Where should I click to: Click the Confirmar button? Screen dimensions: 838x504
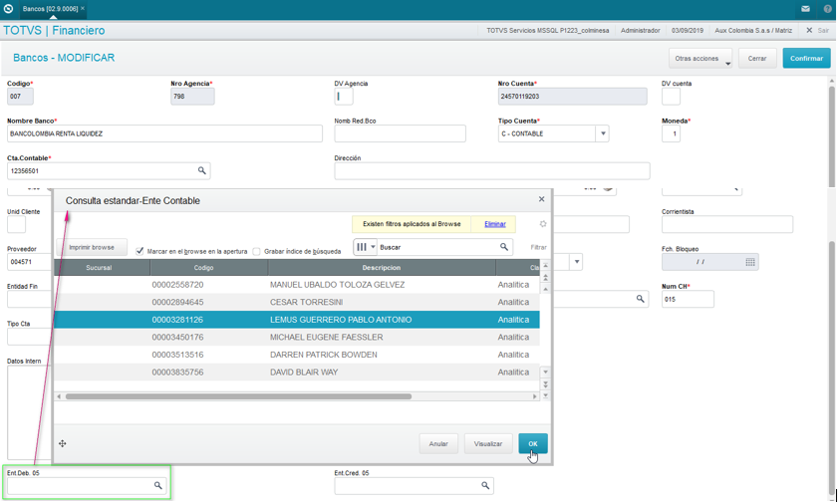coord(806,58)
